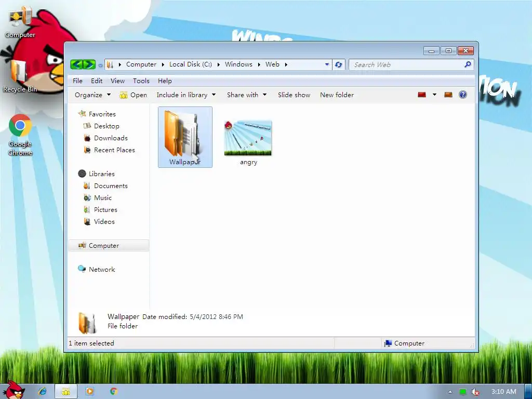Go forward with the green Forward arrow
The height and width of the screenshot is (399, 532).
tap(89, 64)
